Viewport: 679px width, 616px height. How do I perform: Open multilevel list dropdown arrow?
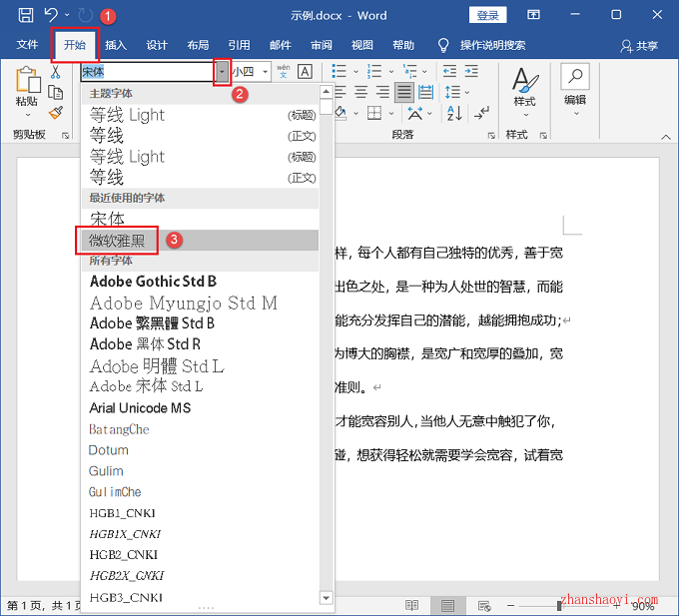[424, 72]
